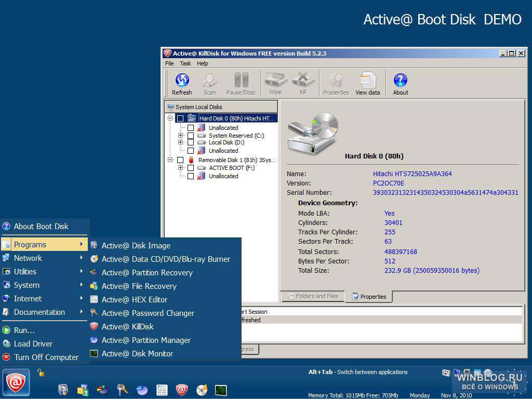532x399 pixels.
Task: Expand the ACTIVE BOOT (F:) tree node
Action: [180, 168]
